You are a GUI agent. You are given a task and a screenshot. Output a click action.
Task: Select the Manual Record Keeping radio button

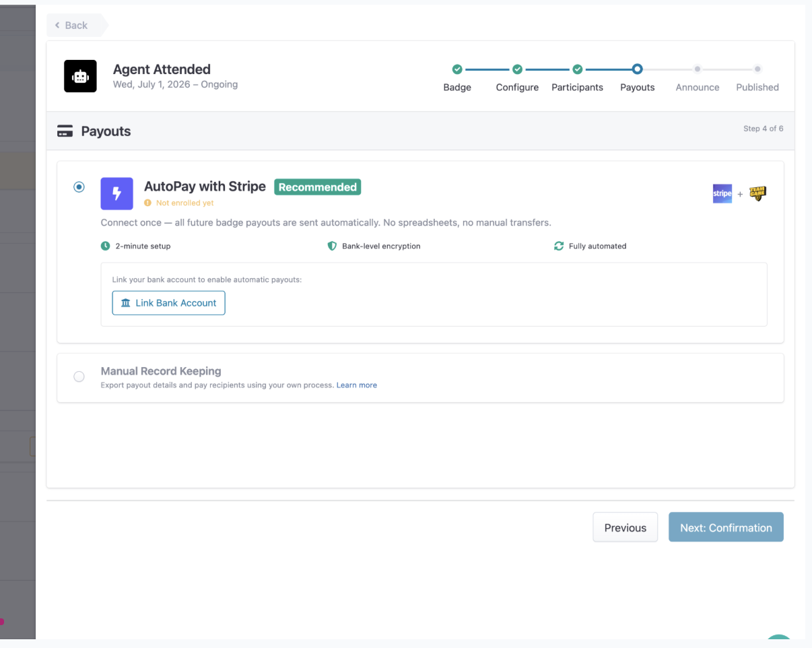(79, 377)
